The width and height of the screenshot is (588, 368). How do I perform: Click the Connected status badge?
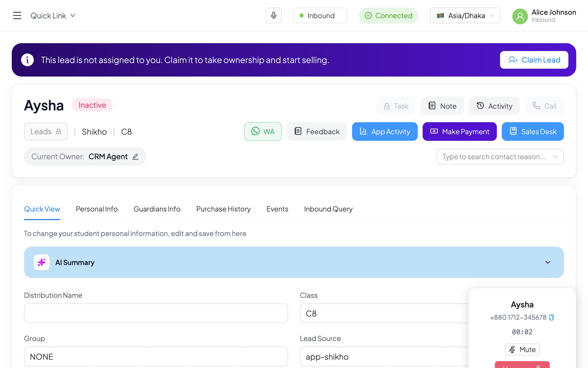click(389, 15)
